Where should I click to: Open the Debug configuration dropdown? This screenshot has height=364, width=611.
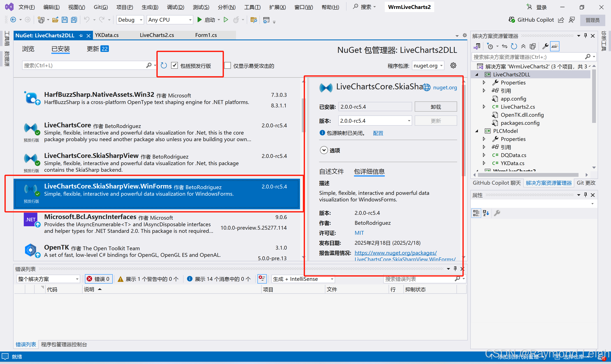[x=130, y=20]
